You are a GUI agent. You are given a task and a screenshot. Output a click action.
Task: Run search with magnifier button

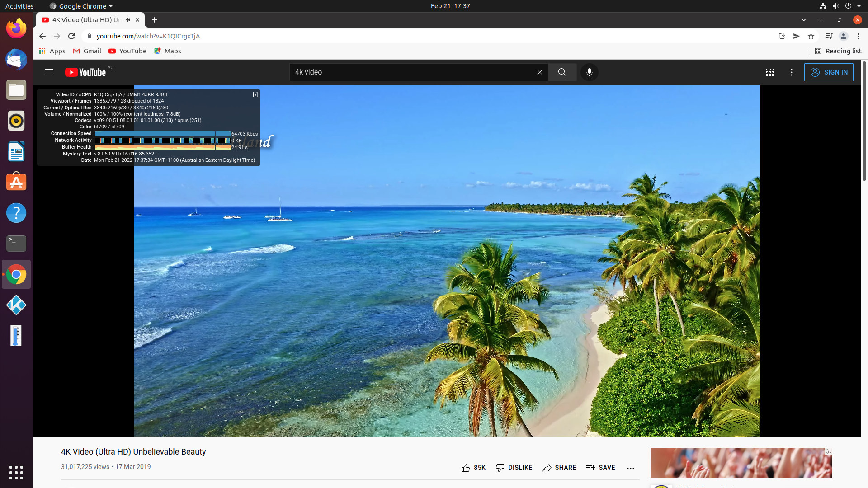coord(562,72)
